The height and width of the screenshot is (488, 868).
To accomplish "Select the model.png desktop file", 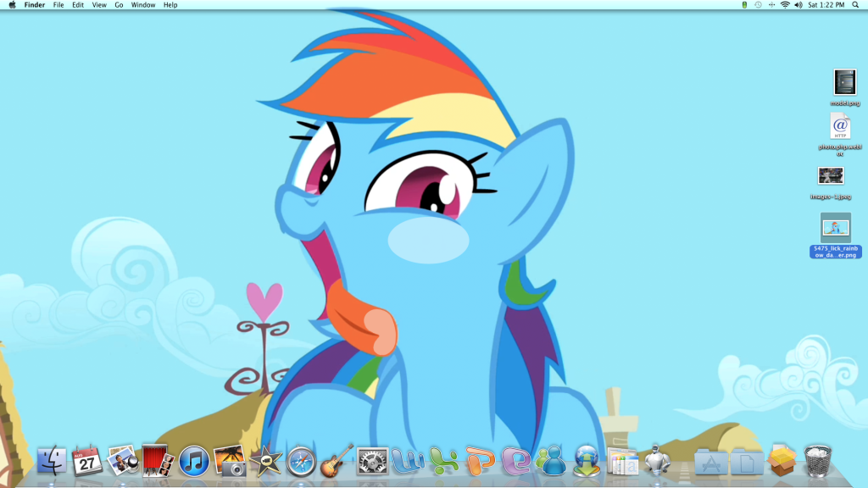I will coord(845,87).
